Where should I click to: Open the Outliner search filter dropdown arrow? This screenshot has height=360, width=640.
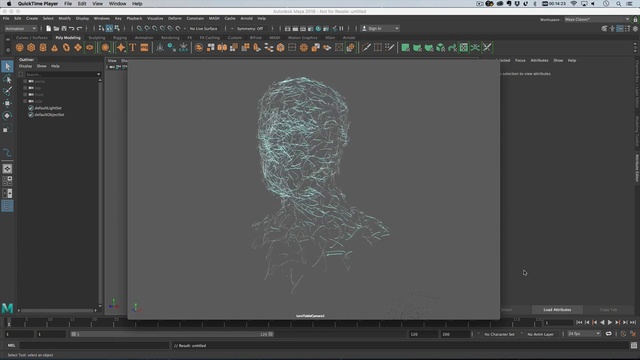[98, 74]
